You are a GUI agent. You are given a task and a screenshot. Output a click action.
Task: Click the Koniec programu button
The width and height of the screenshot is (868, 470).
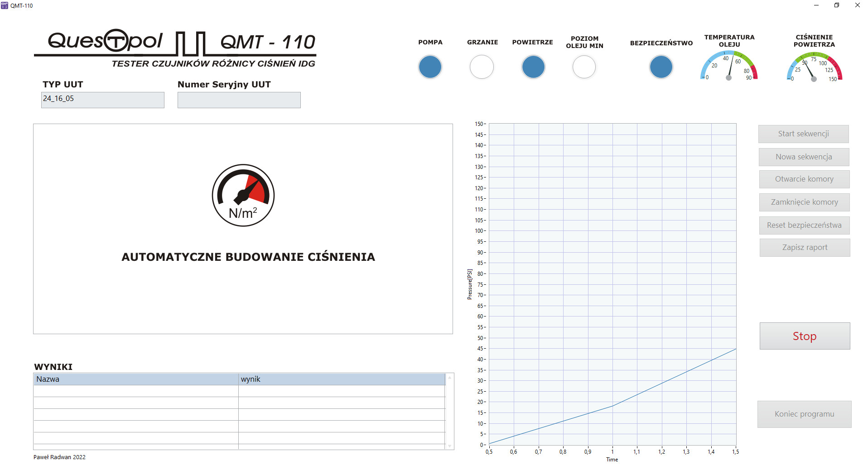coord(805,414)
